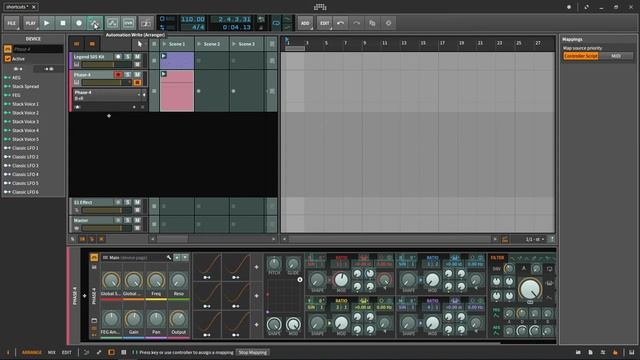Select Stack Voice 3 in modulator list
The height and width of the screenshot is (360, 640).
click(25, 122)
